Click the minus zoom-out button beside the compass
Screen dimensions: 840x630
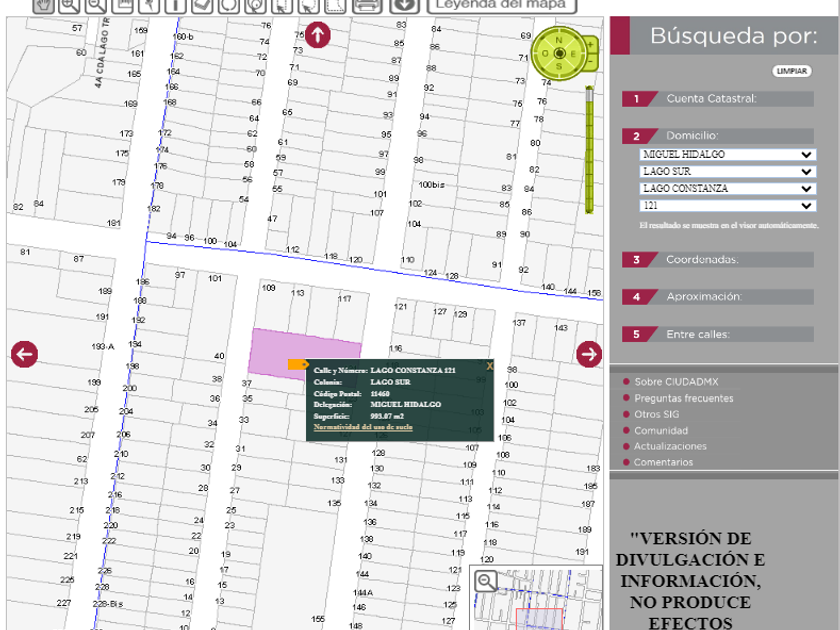[x=590, y=62]
